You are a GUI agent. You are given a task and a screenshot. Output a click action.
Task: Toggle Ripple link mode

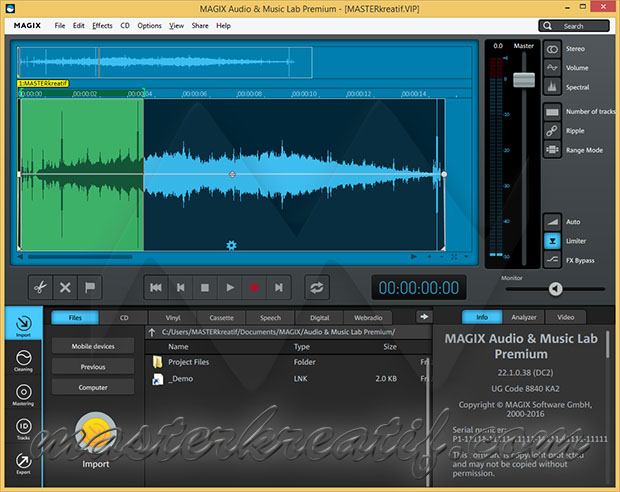coord(552,131)
